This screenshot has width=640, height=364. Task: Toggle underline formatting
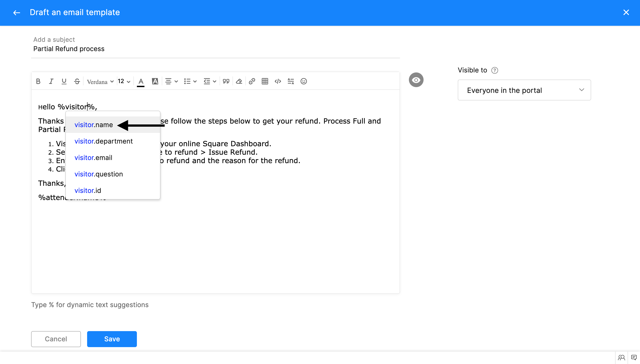tap(64, 81)
